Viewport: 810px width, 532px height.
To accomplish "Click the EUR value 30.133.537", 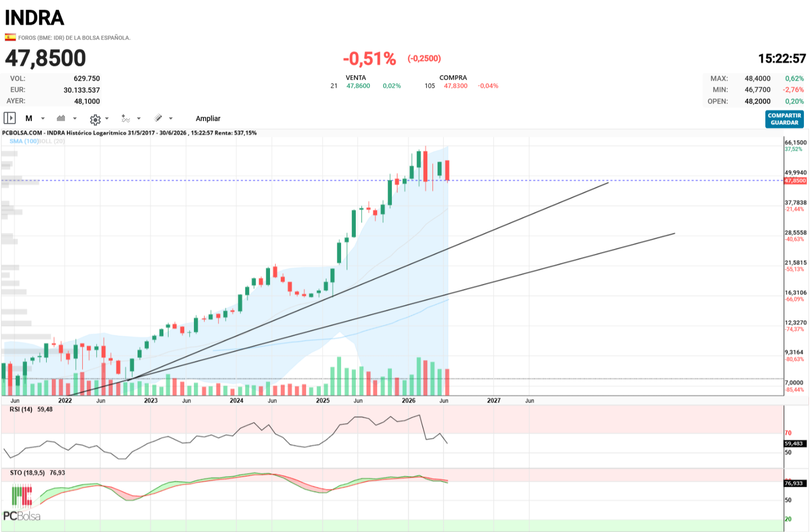I will 82,90.
